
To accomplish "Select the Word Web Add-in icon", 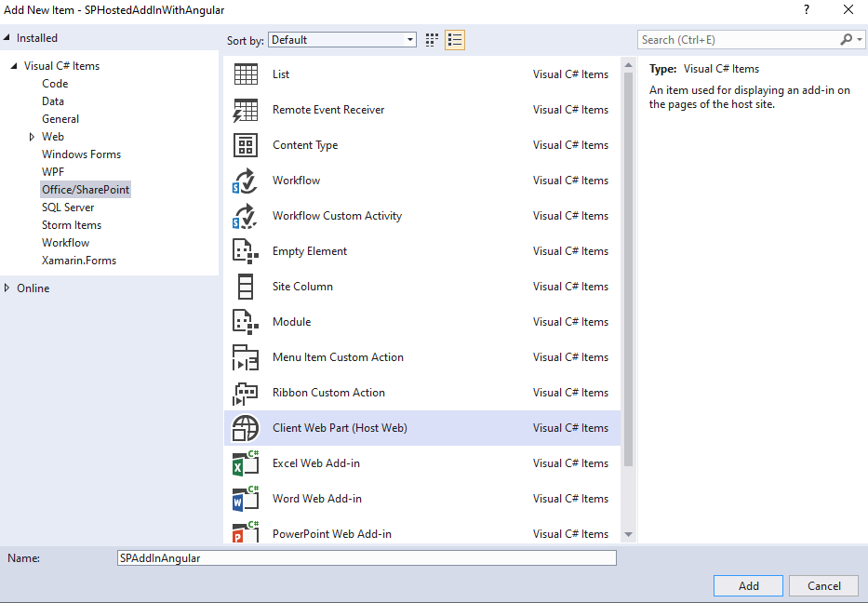I will (x=246, y=499).
